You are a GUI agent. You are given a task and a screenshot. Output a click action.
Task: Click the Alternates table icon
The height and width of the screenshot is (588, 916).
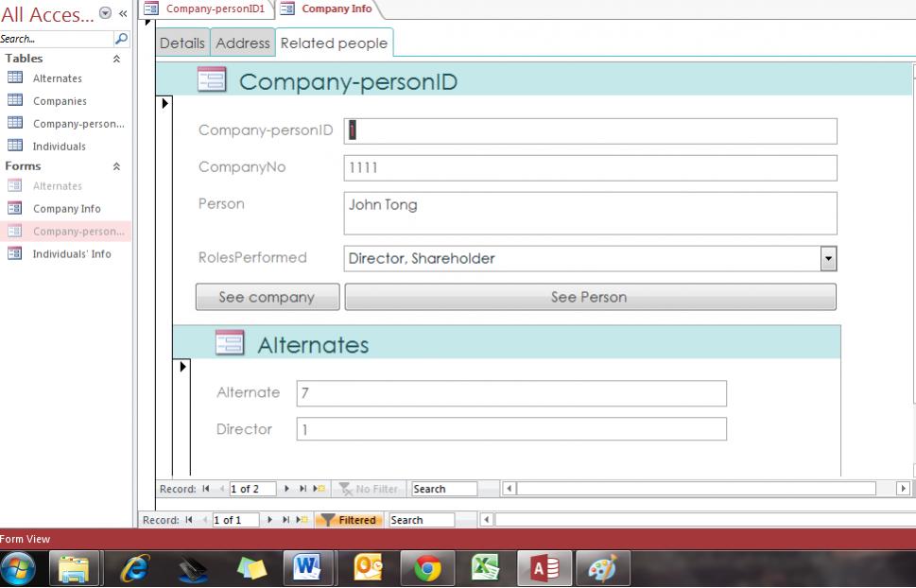coord(15,78)
